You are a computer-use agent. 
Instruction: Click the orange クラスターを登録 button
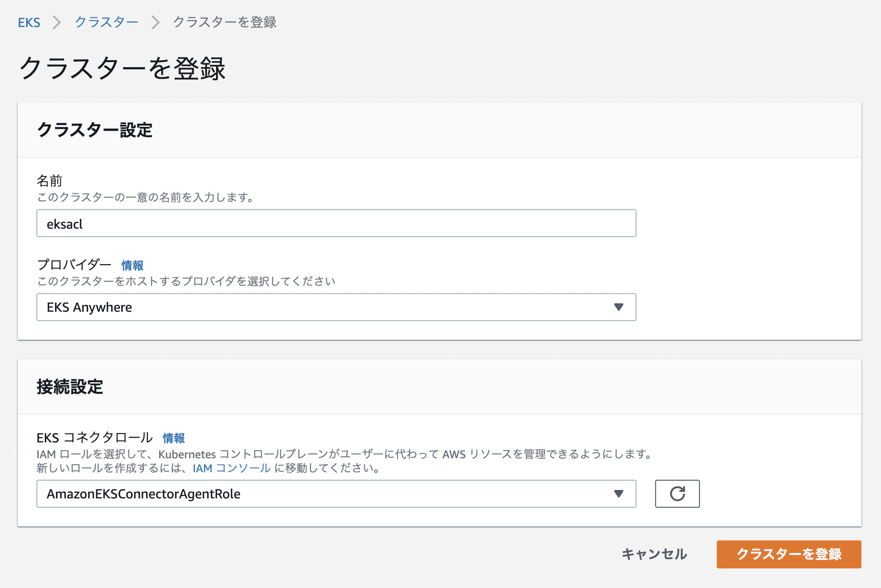coord(789,554)
